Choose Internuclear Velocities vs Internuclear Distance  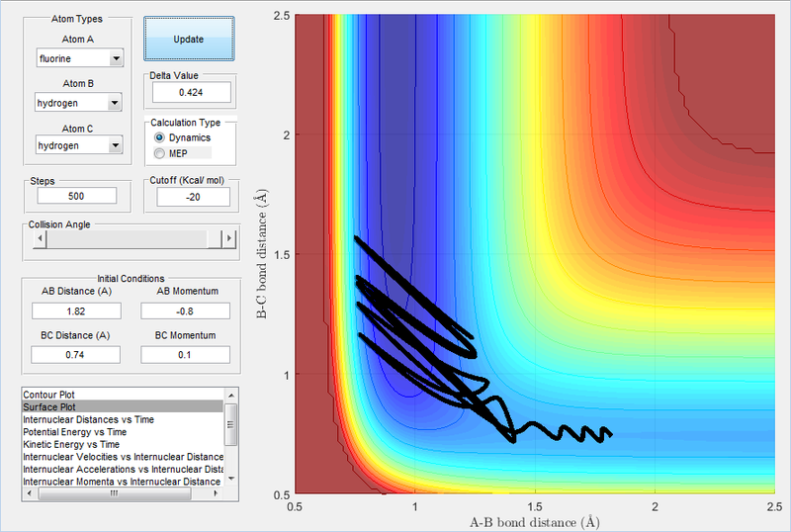[123, 457]
